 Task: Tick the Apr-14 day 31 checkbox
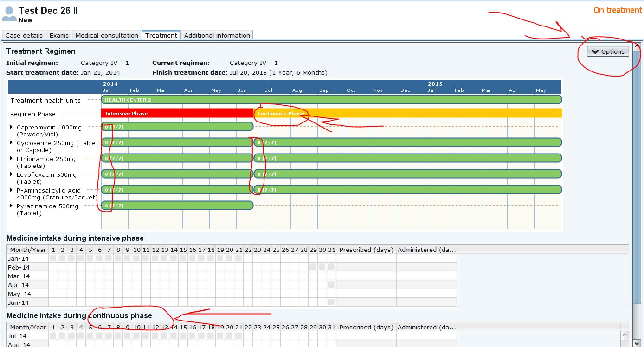coord(331,285)
